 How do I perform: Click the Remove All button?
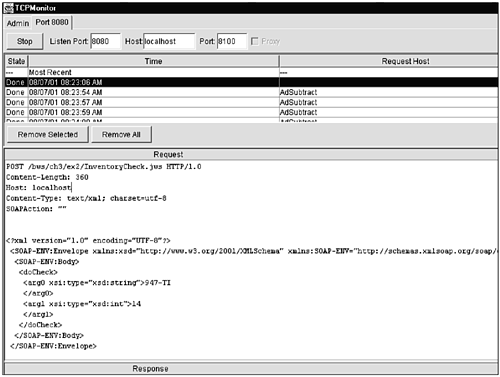pyautogui.click(x=121, y=135)
